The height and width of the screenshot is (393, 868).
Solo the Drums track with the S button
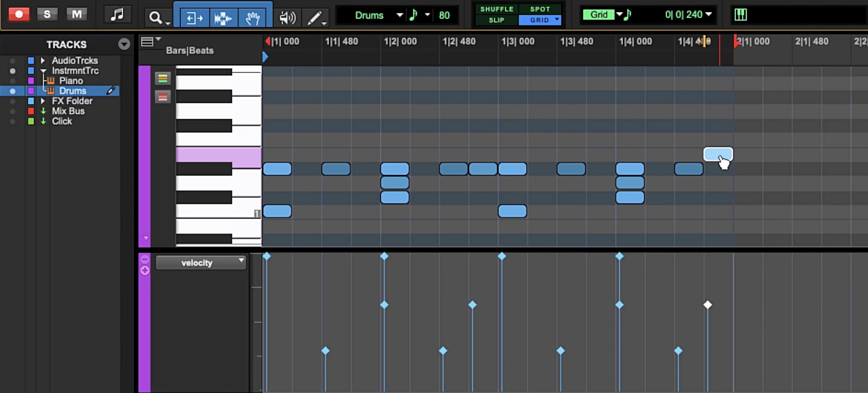(47, 14)
